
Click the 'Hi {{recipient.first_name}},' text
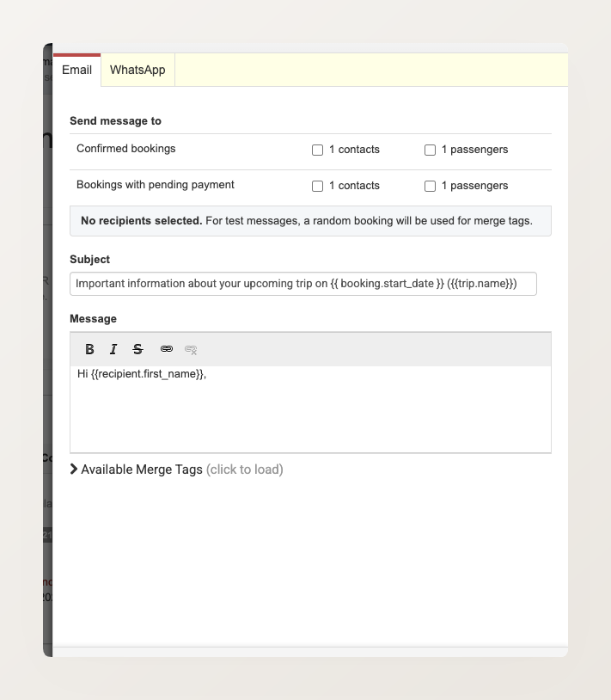(x=142, y=374)
